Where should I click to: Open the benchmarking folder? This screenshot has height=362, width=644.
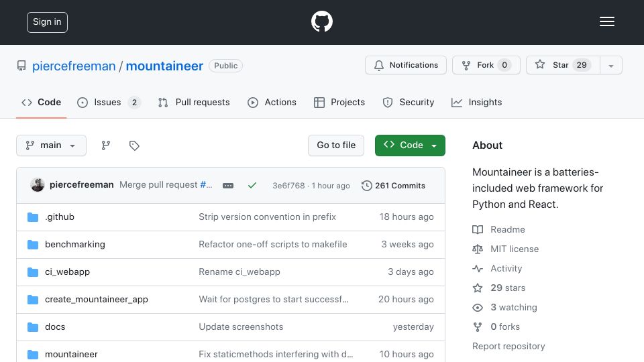pyautogui.click(x=74, y=245)
